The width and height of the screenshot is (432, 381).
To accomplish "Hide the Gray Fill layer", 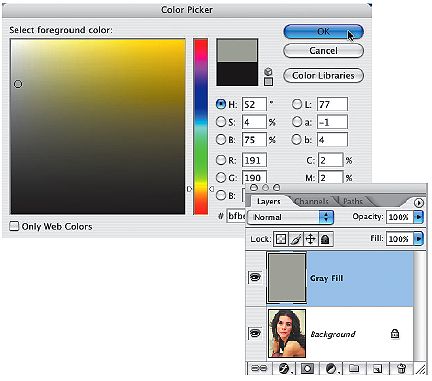I will point(255,277).
